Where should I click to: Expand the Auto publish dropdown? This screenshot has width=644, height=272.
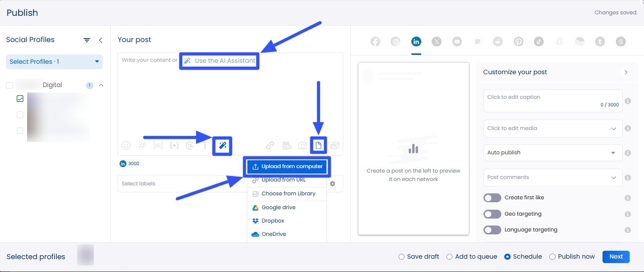click(553, 153)
